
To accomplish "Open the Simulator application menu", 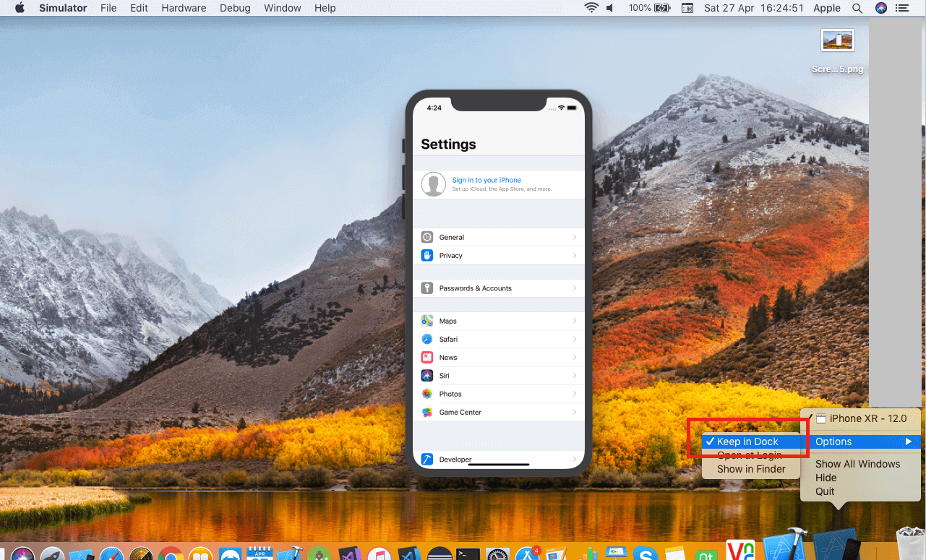I will point(63,8).
